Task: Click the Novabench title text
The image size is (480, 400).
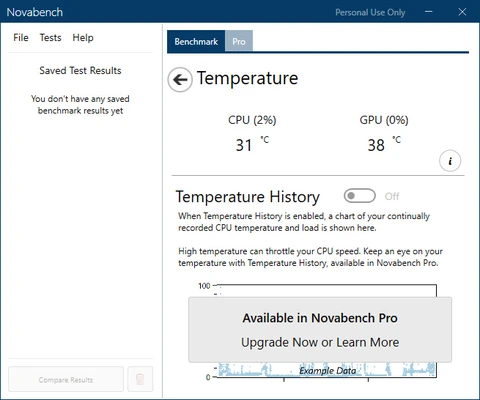Action: point(35,12)
